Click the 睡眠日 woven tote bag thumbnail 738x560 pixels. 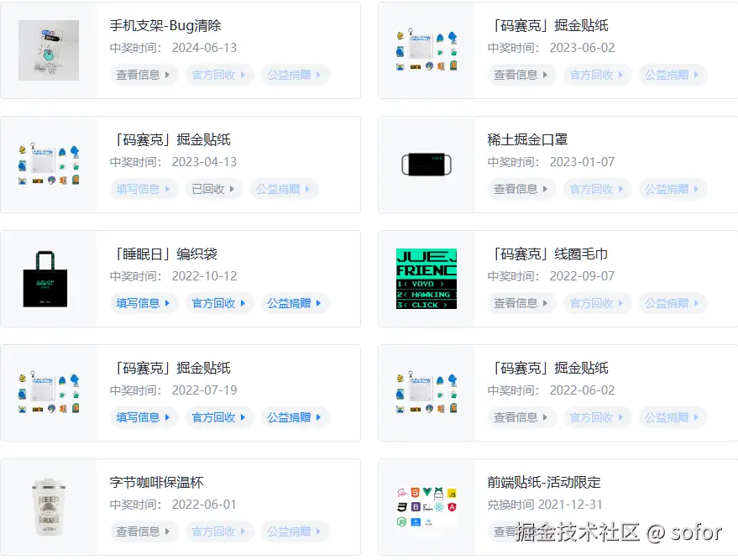pos(48,279)
